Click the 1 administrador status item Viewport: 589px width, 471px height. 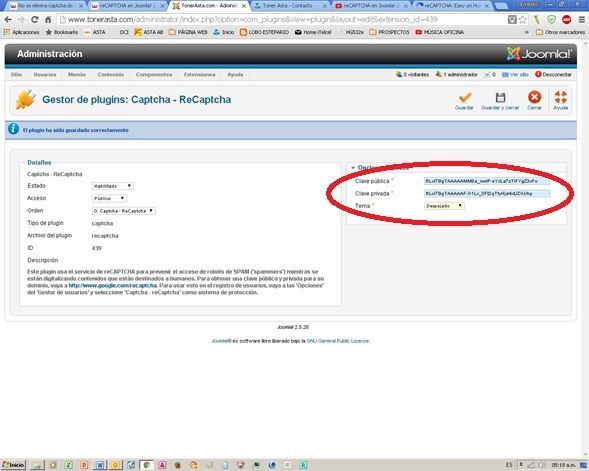[x=457, y=75]
